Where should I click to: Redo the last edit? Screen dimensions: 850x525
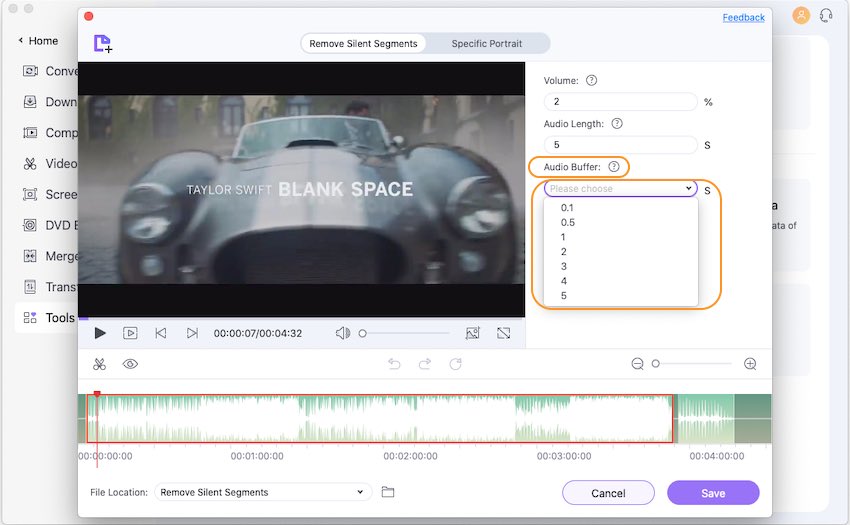[425, 364]
